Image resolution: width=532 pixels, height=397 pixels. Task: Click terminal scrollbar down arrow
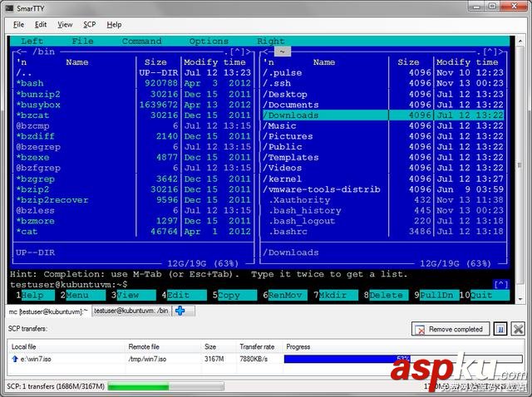[520, 299]
